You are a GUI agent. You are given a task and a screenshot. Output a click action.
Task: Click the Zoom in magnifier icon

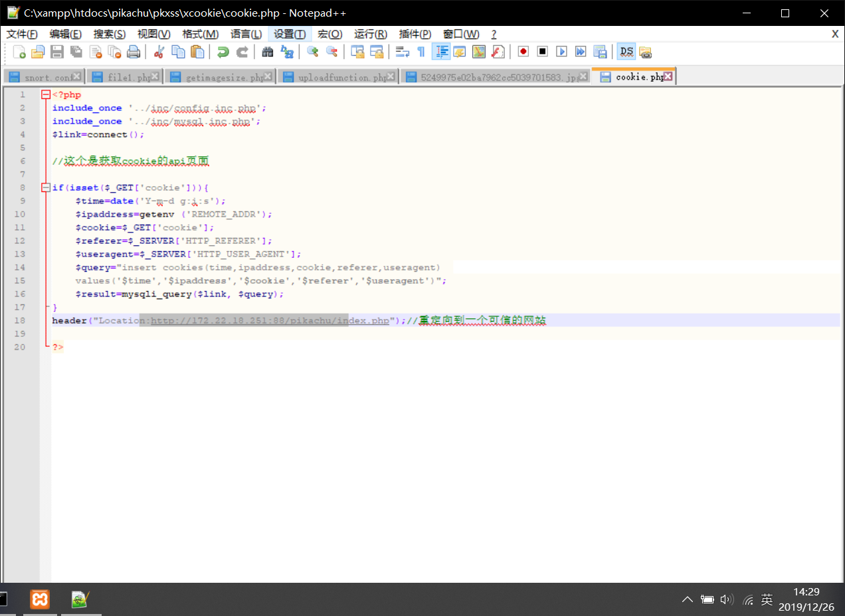click(312, 52)
